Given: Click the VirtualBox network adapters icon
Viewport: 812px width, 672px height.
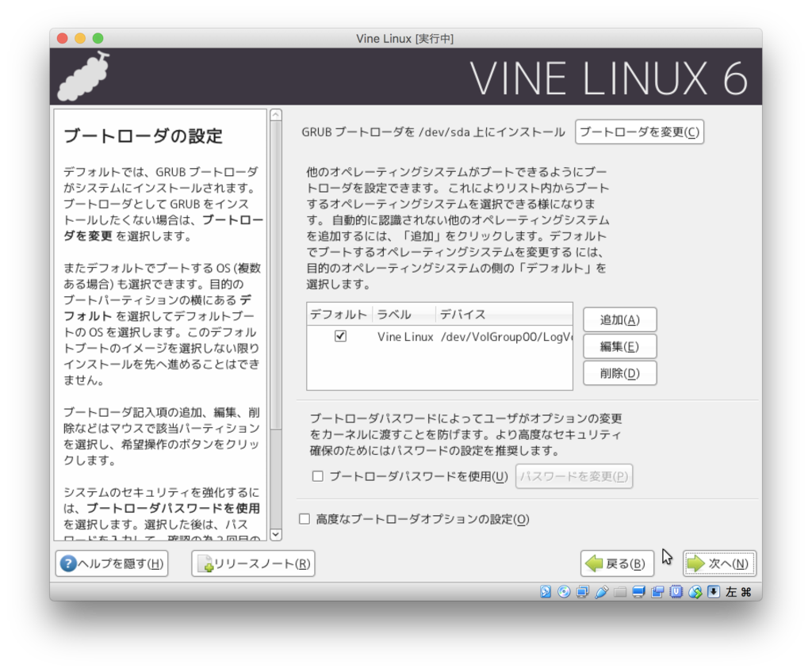Looking at the screenshot, I should (583, 592).
